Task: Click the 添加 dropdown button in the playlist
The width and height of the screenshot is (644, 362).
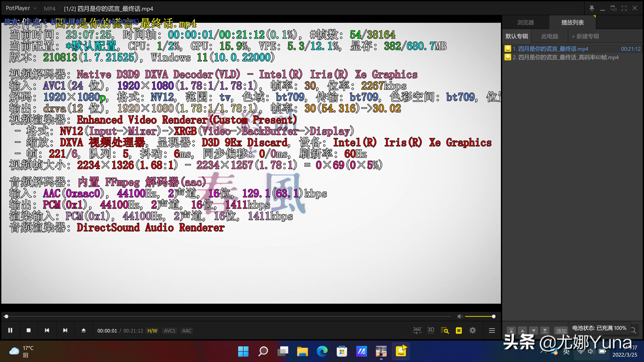Action: click(x=561, y=331)
